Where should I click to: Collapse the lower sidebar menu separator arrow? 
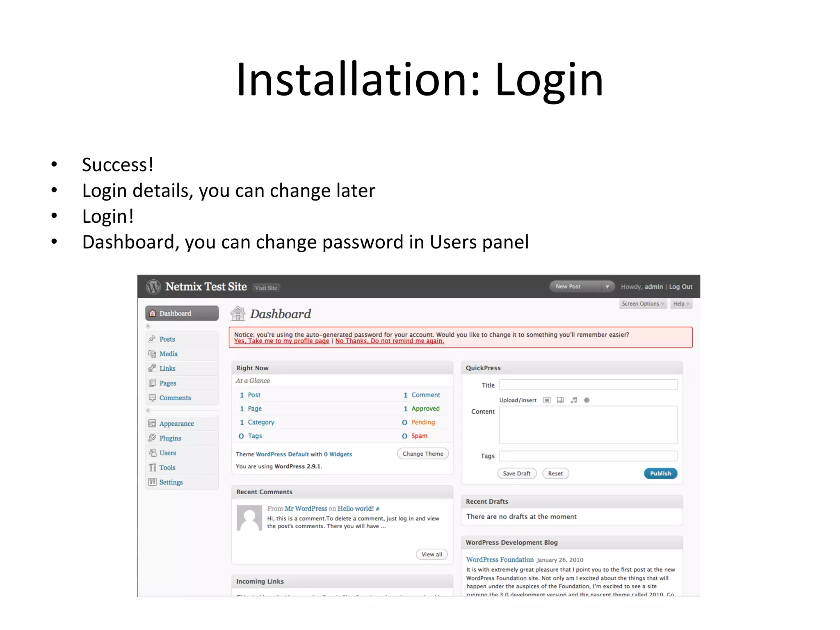pos(148,410)
